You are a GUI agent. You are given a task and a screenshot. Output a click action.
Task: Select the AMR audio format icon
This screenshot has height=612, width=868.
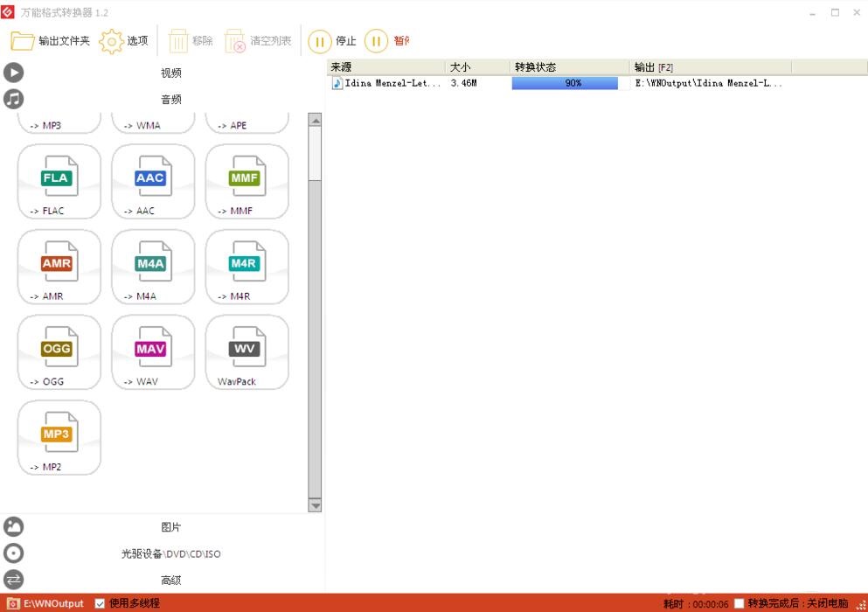coord(59,267)
